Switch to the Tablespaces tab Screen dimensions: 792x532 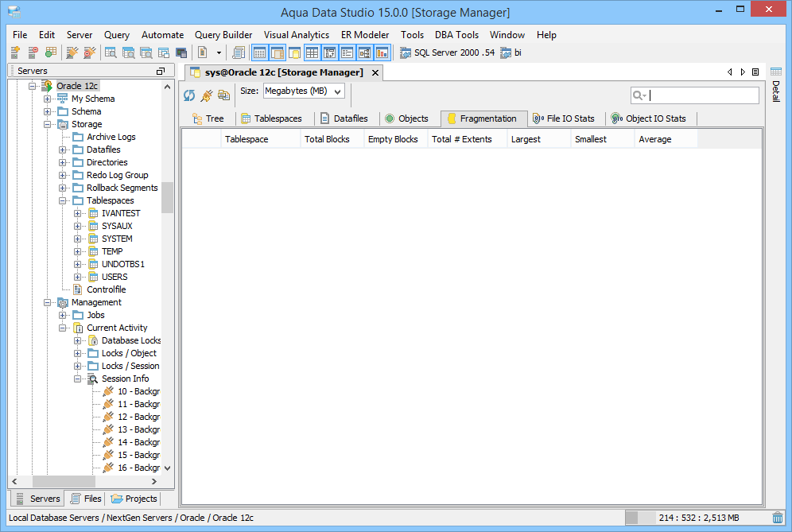[x=272, y=118]
